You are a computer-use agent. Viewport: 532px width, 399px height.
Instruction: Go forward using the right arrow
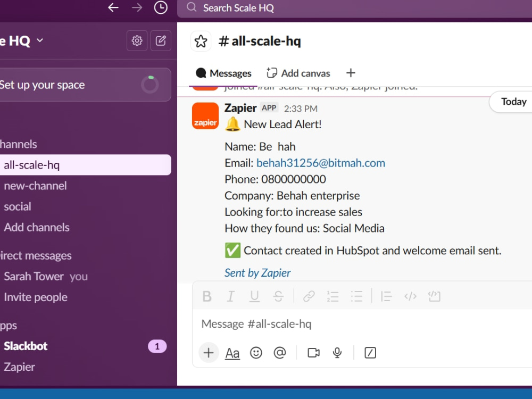(137, 7)
